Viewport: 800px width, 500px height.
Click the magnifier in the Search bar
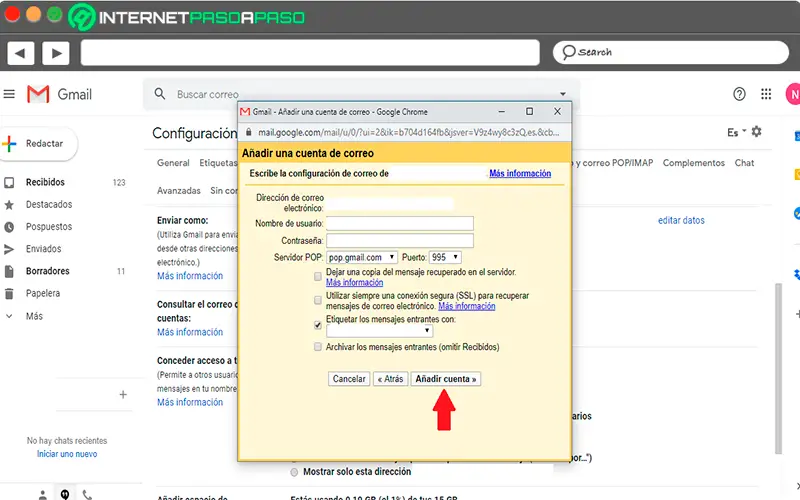pyautogui.click(x=569, y=52)
